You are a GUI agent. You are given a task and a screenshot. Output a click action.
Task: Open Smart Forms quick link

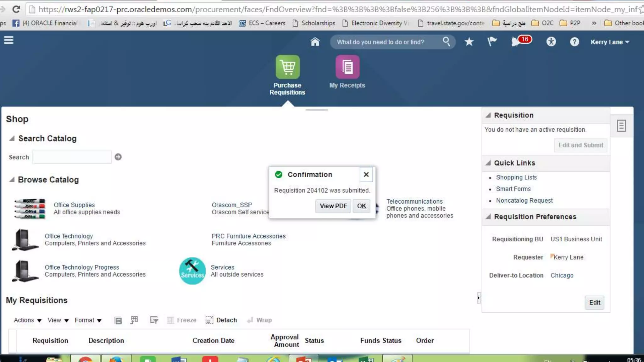point(513,189)
